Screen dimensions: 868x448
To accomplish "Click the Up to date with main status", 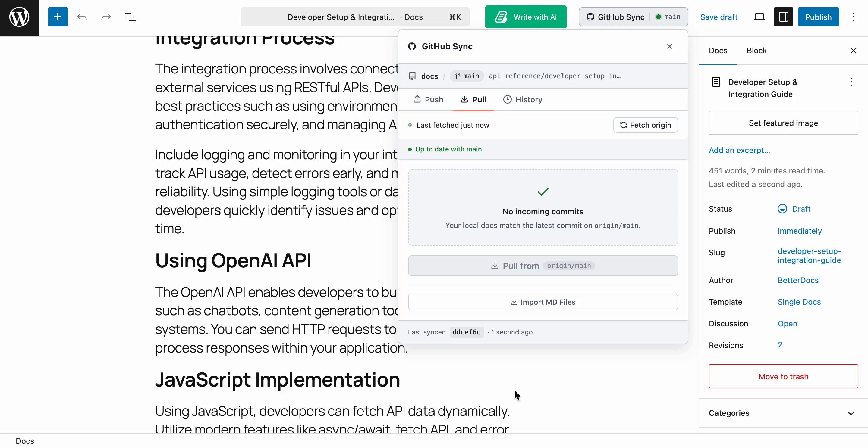I will 448,149.
